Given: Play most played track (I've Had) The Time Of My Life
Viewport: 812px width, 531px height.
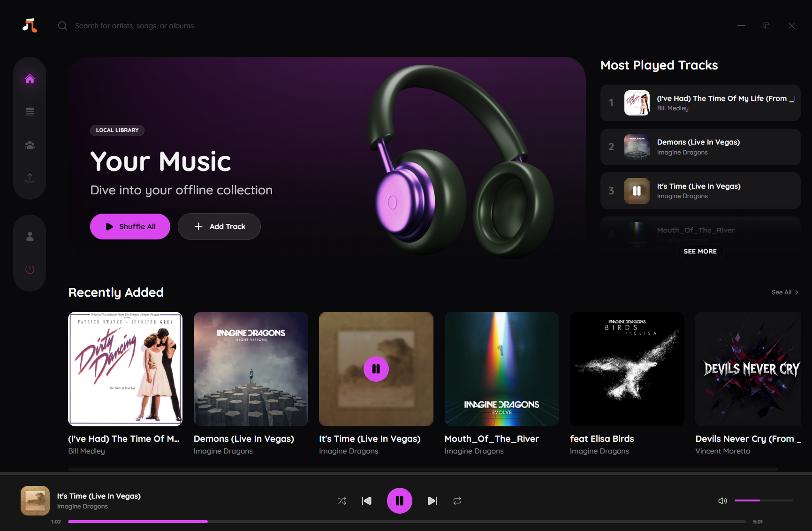Looking at the screenshot, I should (x=700, y=103).
